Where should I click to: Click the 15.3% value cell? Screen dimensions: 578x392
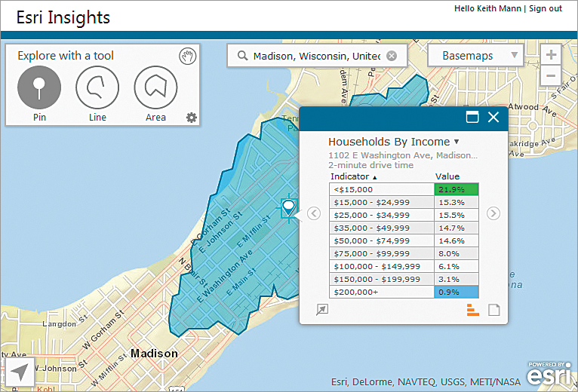click(457, 202)
